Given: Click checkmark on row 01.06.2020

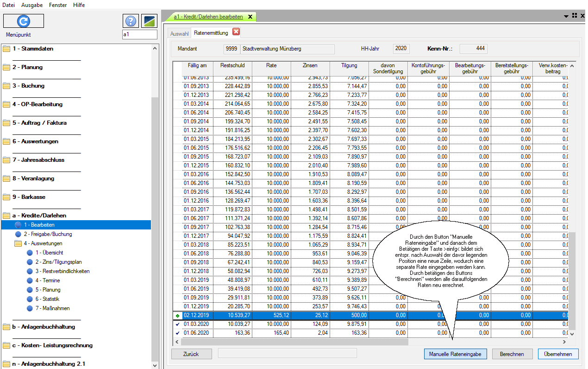Looking at the screenshot, I should (x=177, y=333).
